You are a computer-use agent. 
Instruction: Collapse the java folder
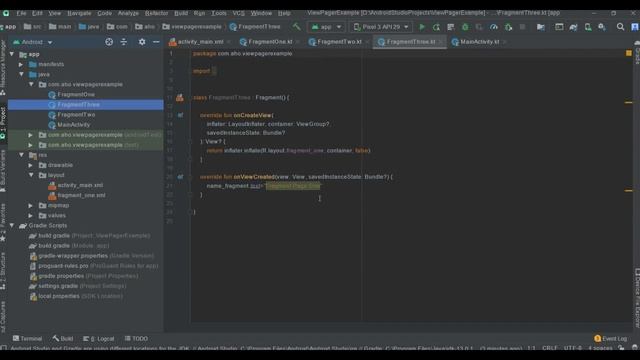click(x=21, y=74)
